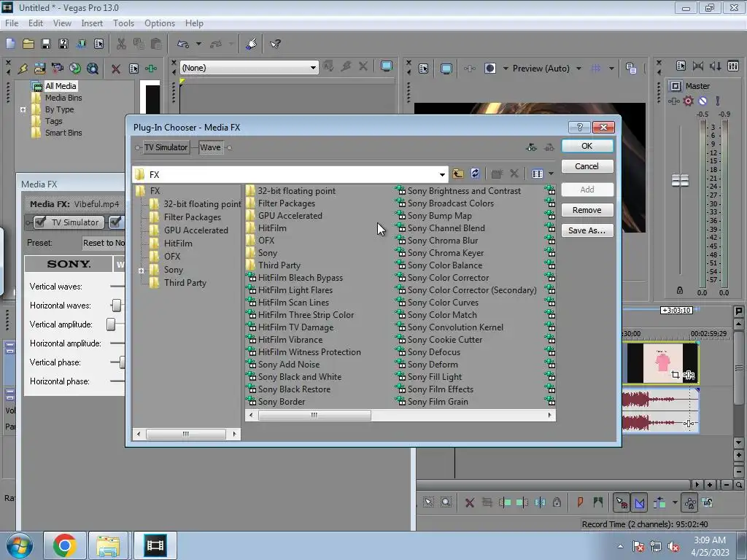Open the Edit menu

pyautogui.click(x=35, y=23)
